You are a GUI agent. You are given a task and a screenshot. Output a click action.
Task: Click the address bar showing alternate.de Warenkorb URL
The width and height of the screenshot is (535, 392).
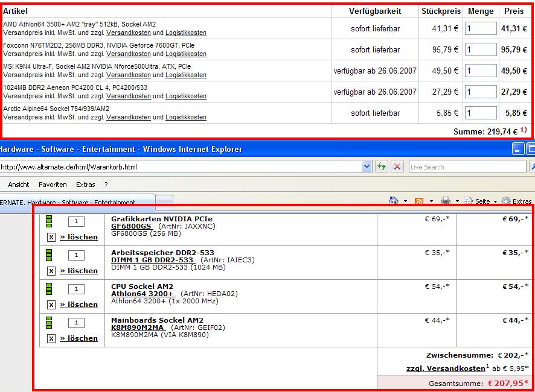tap(181, 166)
